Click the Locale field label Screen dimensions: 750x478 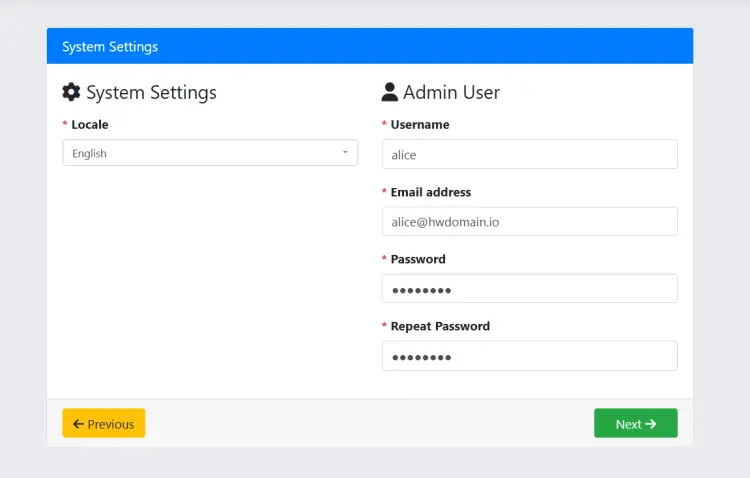click(90, 125)
